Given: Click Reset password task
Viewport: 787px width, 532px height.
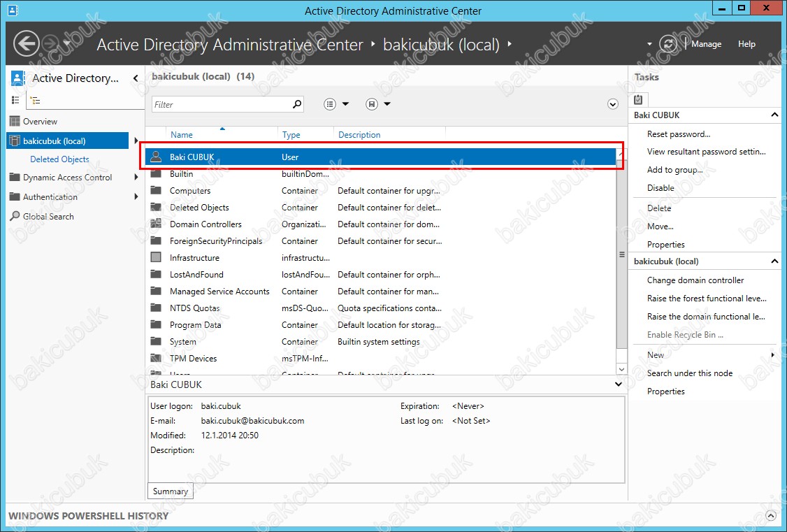Looking at the screenshot, I should point(679,134).
